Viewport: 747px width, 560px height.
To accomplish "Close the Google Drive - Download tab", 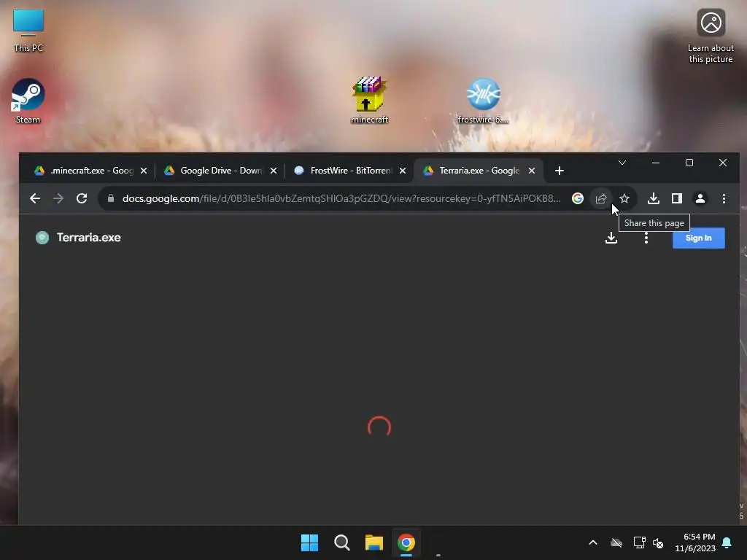I will [274, 171].
